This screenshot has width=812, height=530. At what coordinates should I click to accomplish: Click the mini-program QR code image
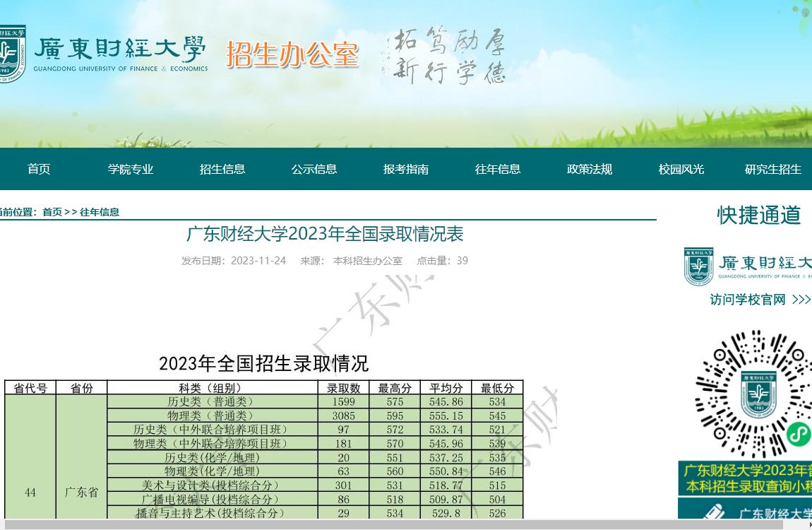coord(753,394)
